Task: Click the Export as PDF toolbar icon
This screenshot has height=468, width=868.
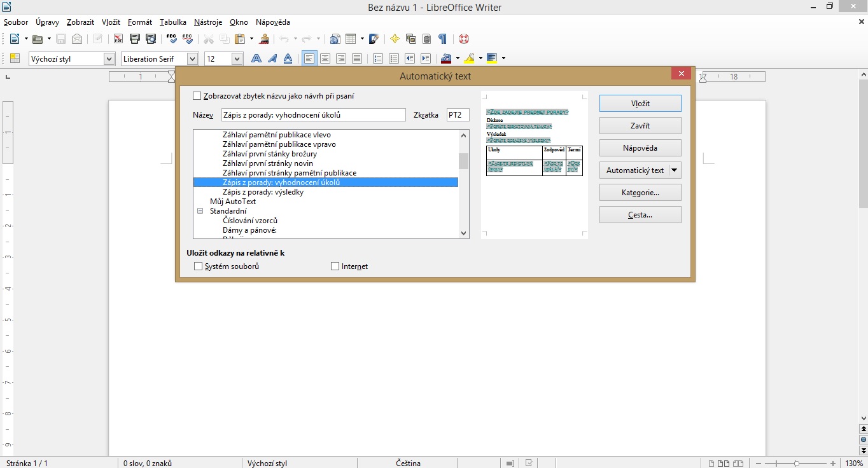Action: tap(118, 39)
